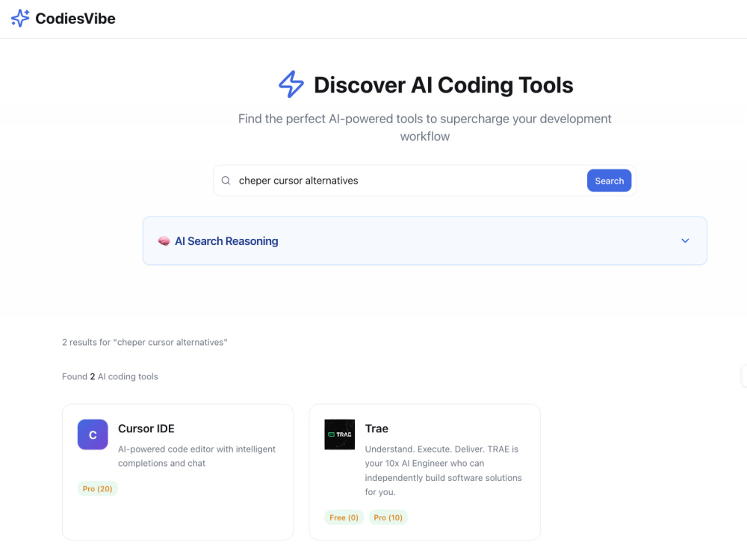
Task: Click the 'Discover AI Coding Tools' heading
Action: [x=443, y=85]
